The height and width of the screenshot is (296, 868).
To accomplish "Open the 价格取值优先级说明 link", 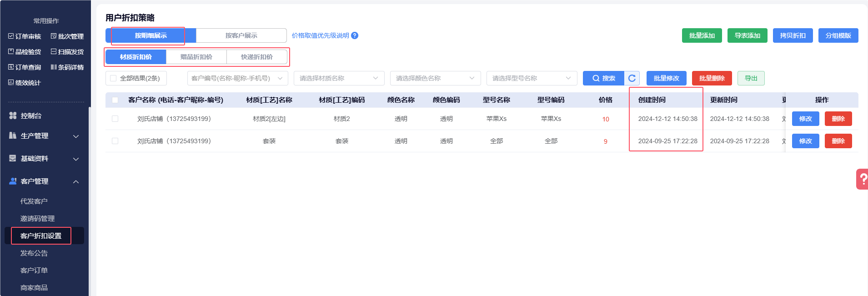I will point(321,35).
